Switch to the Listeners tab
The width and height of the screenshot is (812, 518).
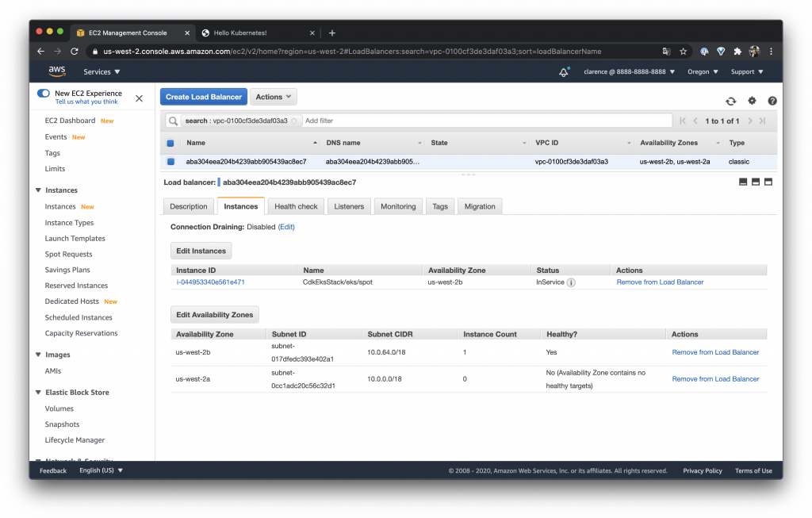tap(349, 206)
